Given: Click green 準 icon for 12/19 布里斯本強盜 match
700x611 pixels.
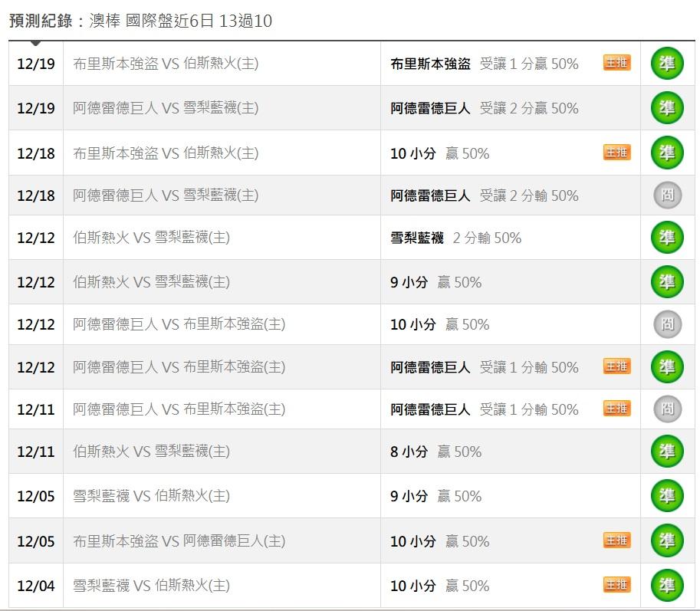Looking at the screenshot, I should pos(667,64).
